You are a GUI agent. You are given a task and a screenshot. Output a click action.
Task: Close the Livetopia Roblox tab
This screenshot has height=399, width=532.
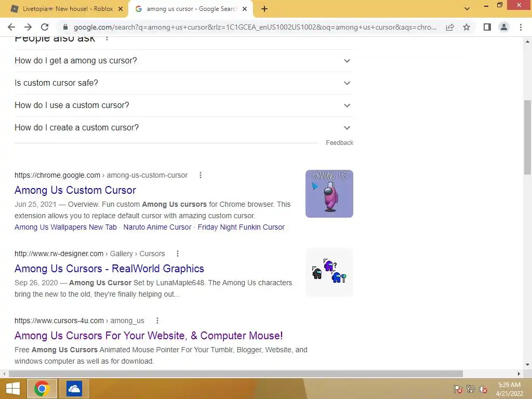(121, 9)
